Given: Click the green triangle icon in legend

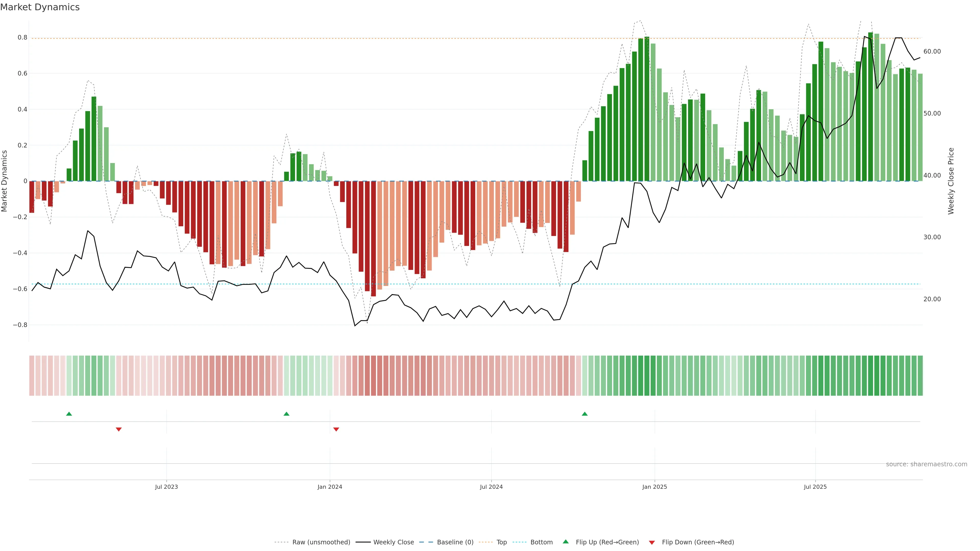Looking at the screenshot, I should 566,542.
